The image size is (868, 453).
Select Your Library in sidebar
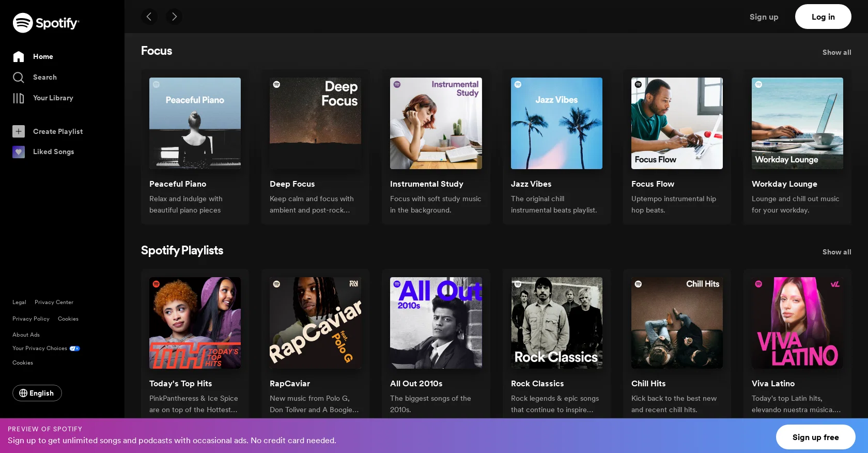[x=53, y=98]
